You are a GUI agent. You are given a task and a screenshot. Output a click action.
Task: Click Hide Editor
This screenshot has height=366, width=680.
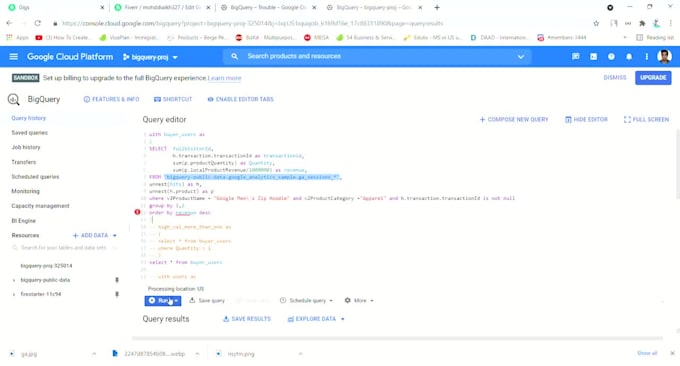586,120
